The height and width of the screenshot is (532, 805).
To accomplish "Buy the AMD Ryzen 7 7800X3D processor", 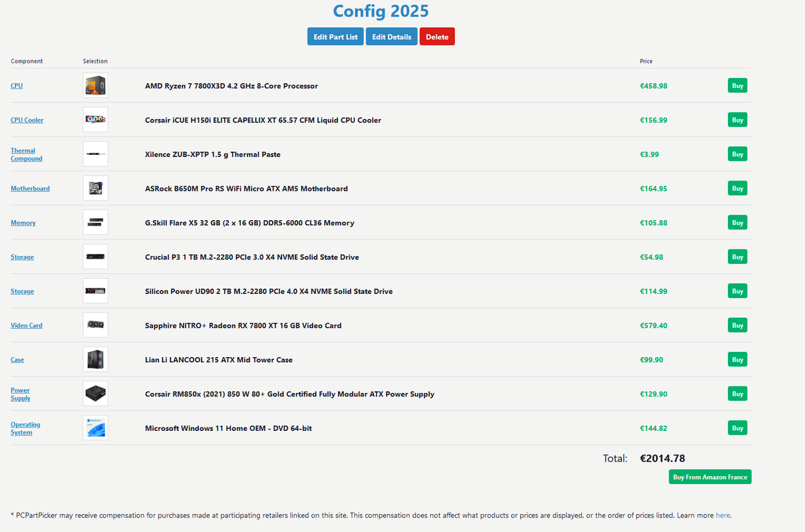I will click(x=737, y=86).
